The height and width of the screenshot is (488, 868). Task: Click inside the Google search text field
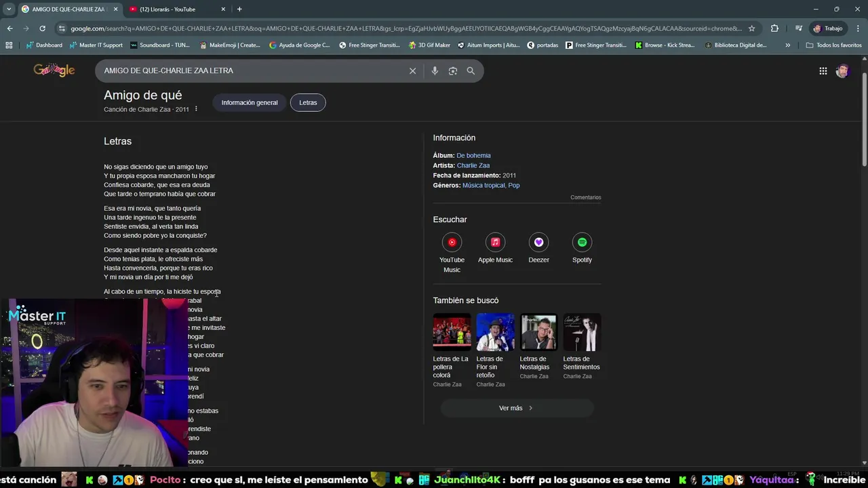(251, 70)
